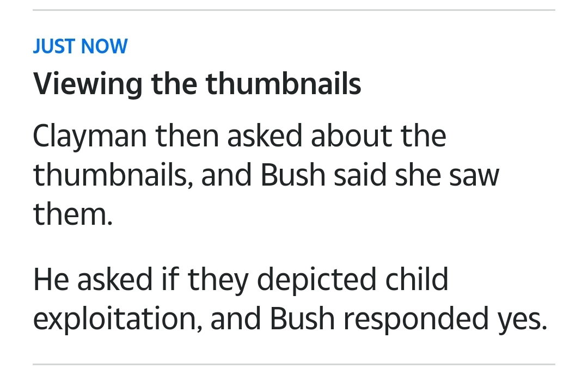Open the 'Viewing the thumbnails' headline
This screenshot has width=588, height=369.
(197, 84)
